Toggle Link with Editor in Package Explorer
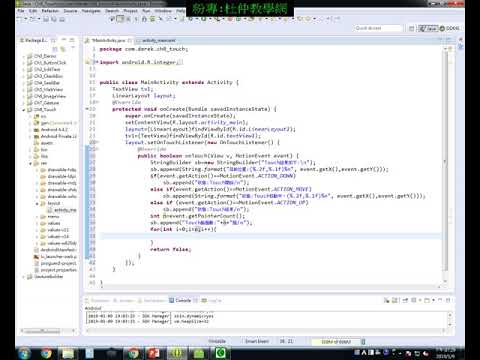Viewport: 480px width, 360px height. tap(63, 49)
